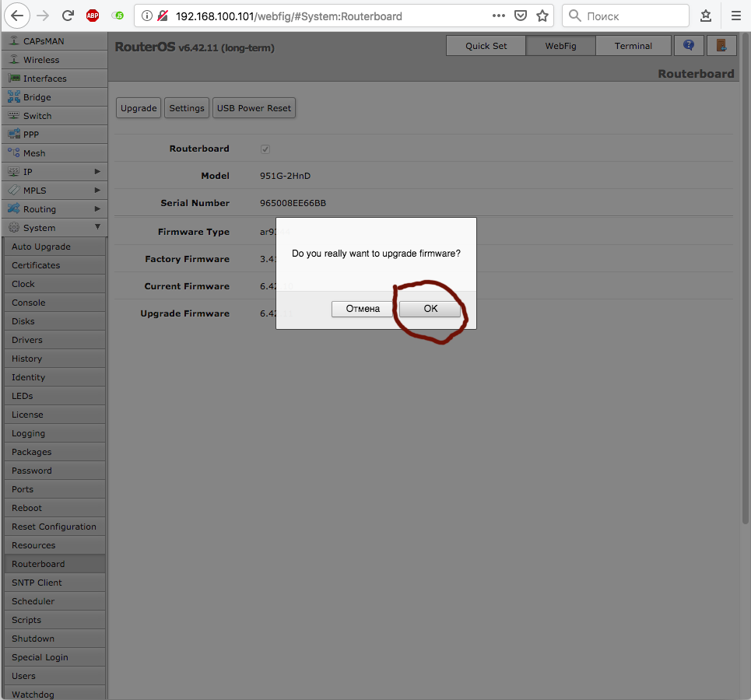Viewport: 751px width, 700px height.
Task: Open SNTP Client under System
Action: pos(54,583)
